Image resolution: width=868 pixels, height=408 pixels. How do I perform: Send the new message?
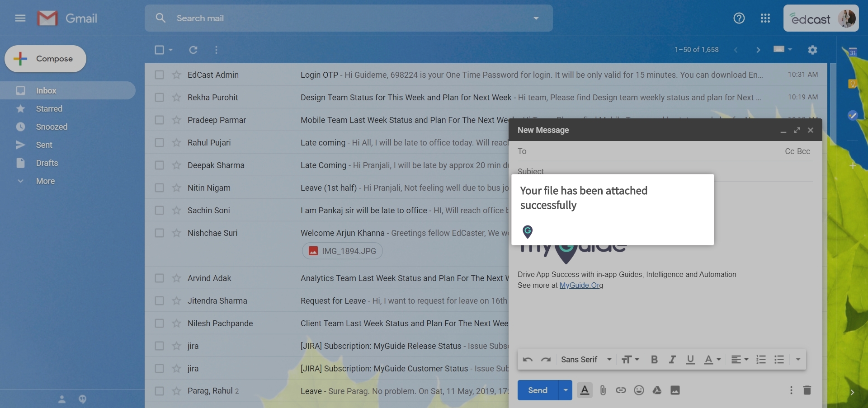pyautogui.click(x=538, y=390)
